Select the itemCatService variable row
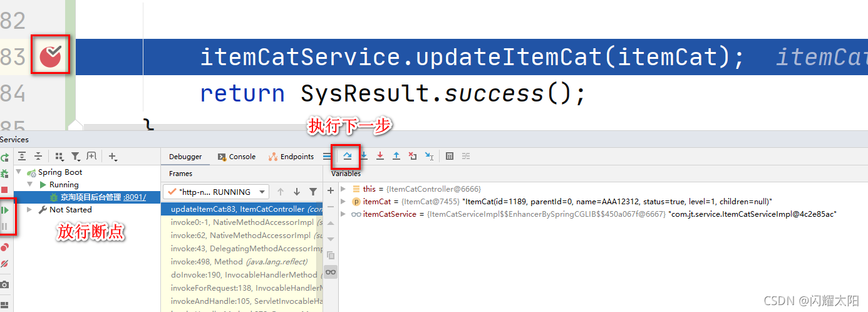 602,214
